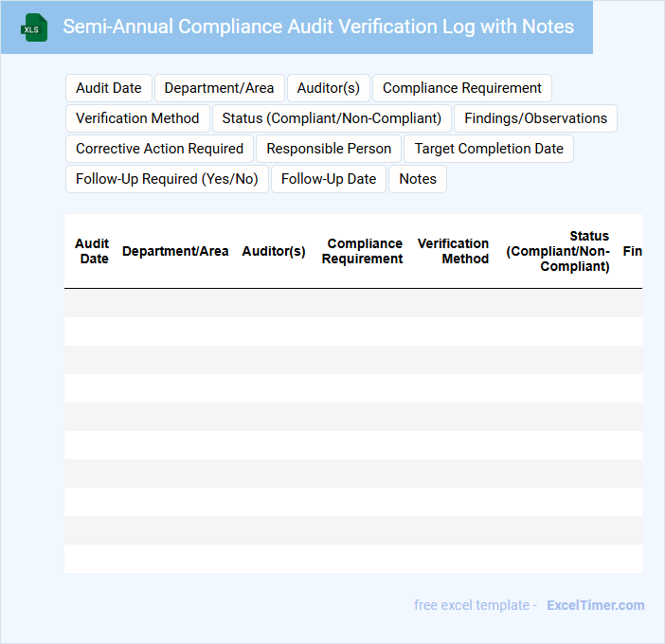This screenshot has height=644, width=665.
Task: Click the green XLS file icon
Action: pos(35,27)
